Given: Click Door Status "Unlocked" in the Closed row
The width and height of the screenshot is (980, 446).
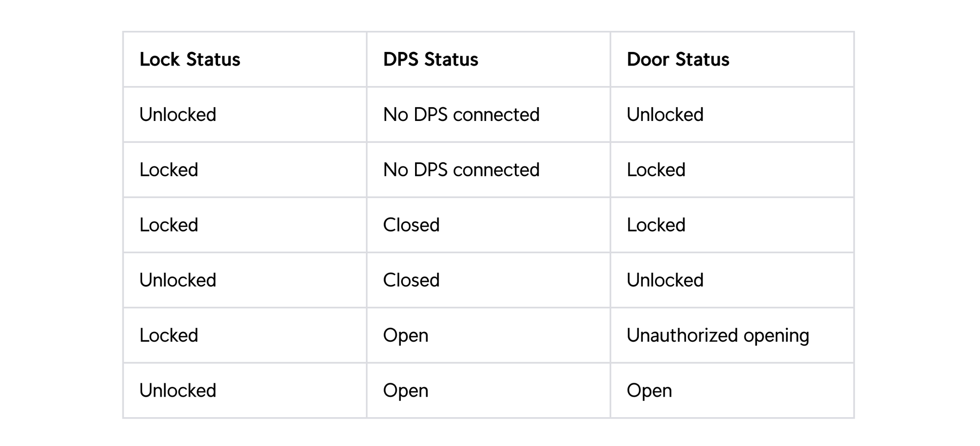Looking at the screenshot, I should 664,280.
